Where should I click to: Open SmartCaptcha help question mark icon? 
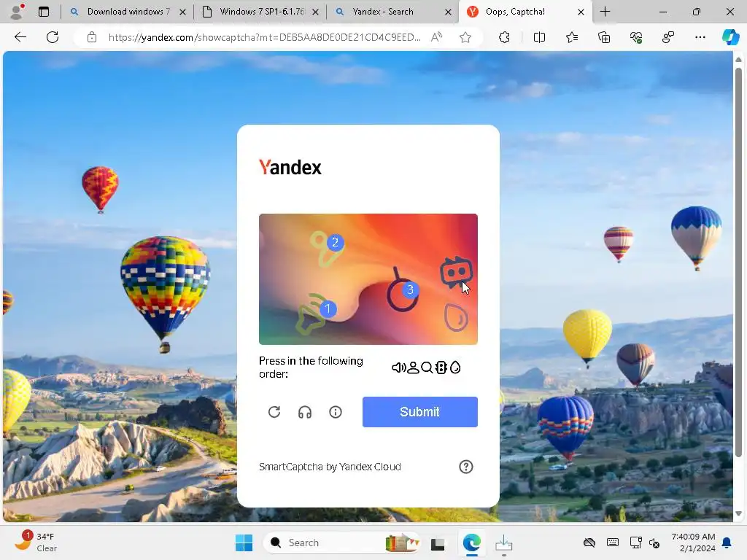tap(466, 467)
